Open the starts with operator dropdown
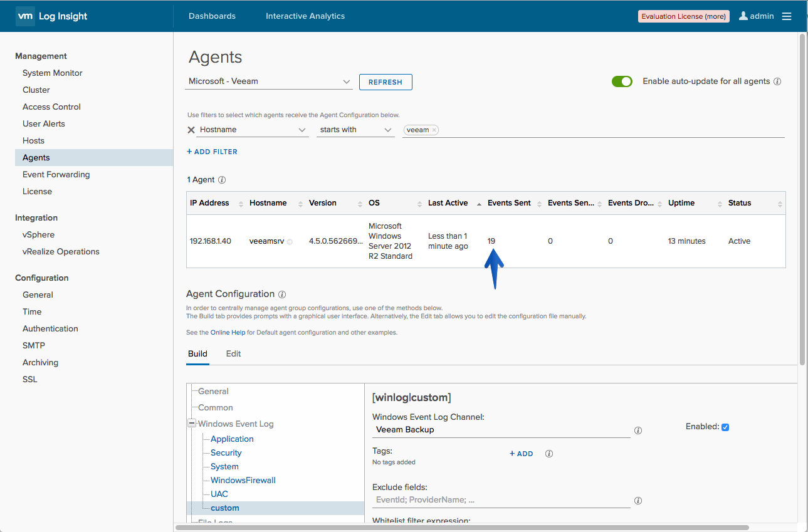 pos(355,130)
